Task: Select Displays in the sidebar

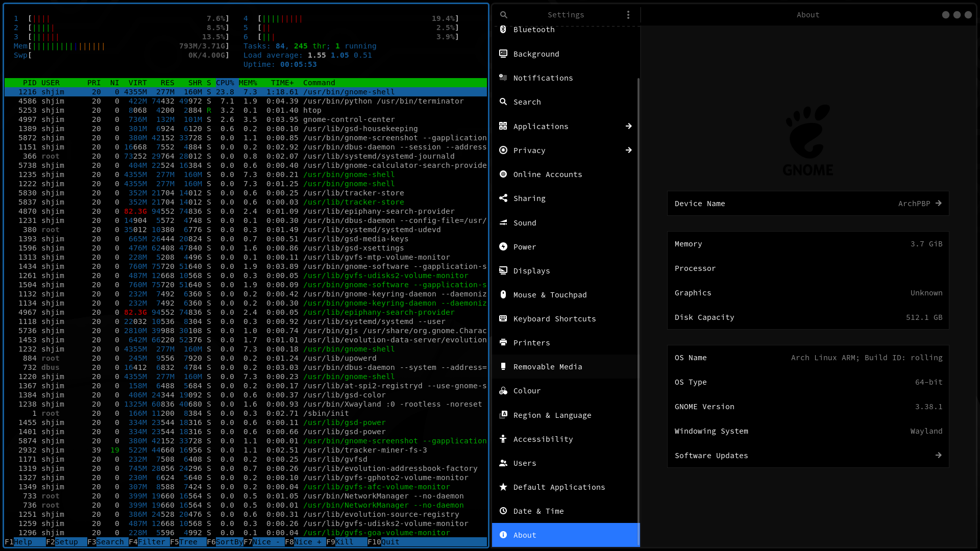Action: pos(566,270)
